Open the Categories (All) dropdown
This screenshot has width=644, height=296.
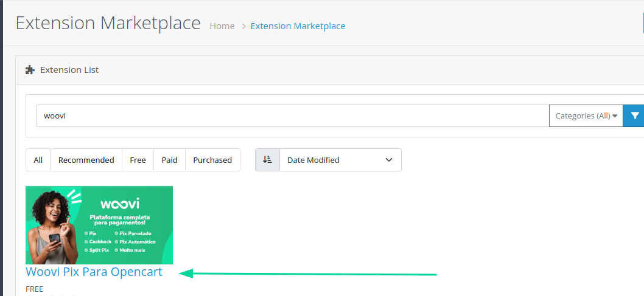pos(586,116)
